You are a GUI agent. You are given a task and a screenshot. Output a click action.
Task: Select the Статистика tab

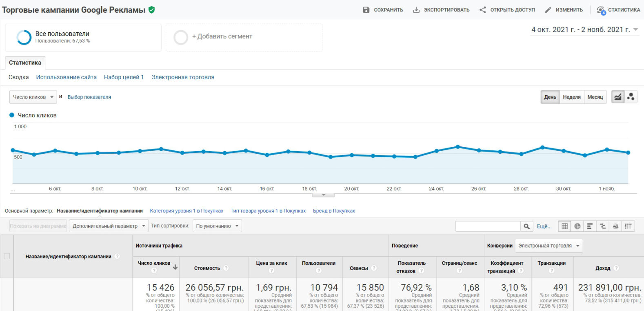25,63
